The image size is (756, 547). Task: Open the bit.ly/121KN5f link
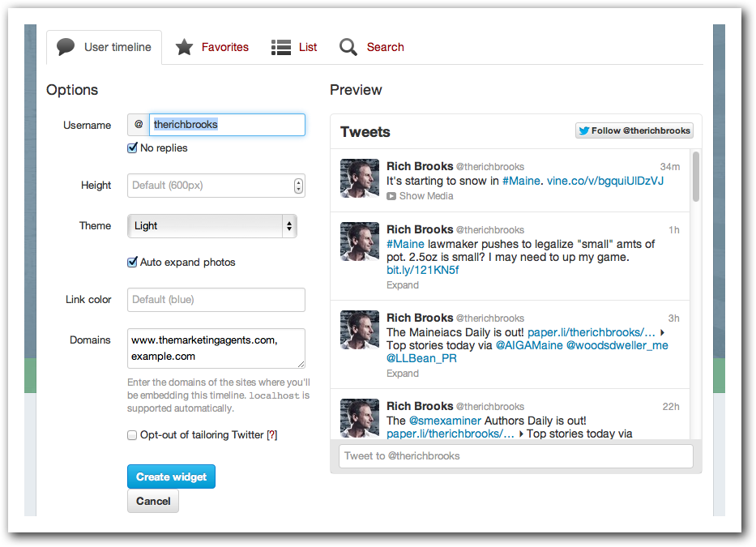(x=422, y=270)
